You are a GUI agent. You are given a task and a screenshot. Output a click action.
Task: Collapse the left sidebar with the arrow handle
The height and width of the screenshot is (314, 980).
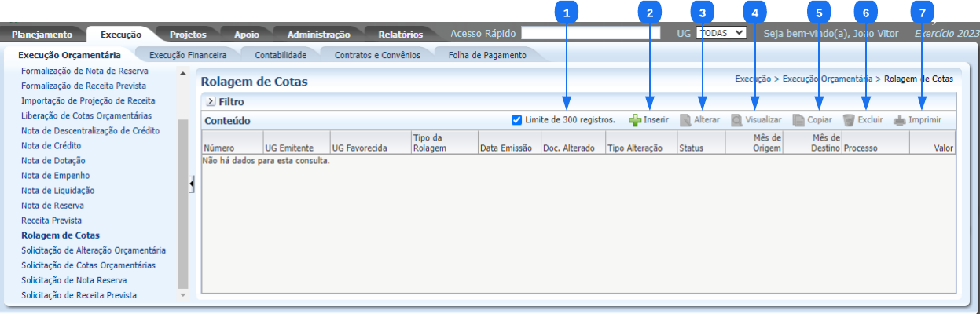192,184
